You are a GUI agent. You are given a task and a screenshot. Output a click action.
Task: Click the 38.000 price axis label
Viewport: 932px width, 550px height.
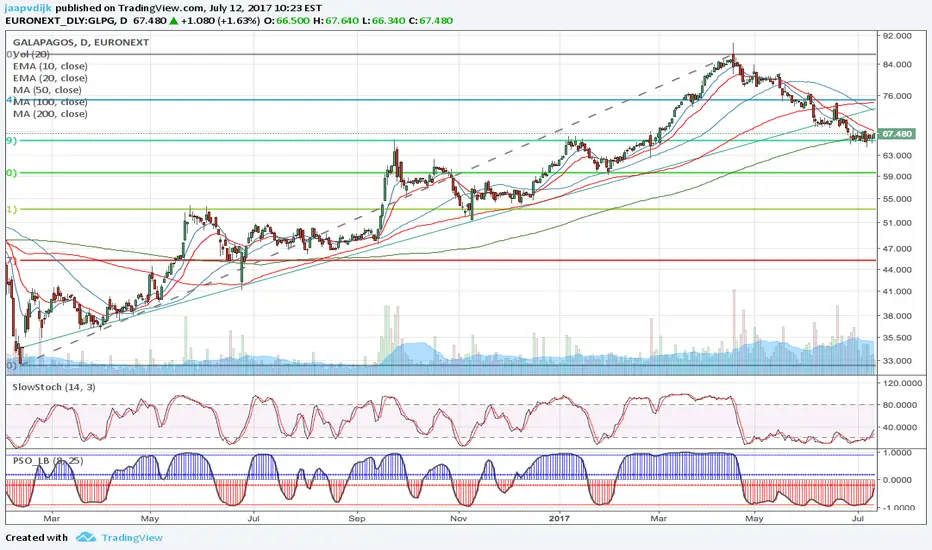pyautogui.click(x=897, y=316)
